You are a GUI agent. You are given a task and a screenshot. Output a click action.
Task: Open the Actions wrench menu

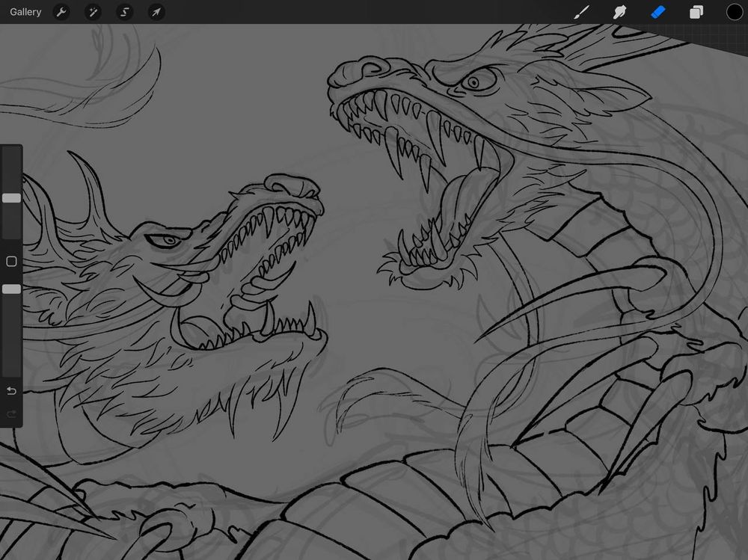(61, 12)
